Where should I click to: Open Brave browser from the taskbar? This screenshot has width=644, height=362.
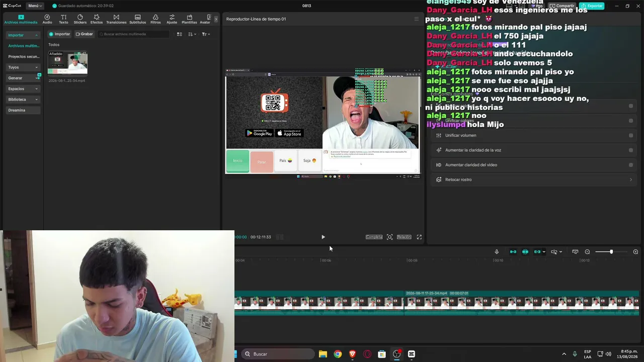pos(353,354)
